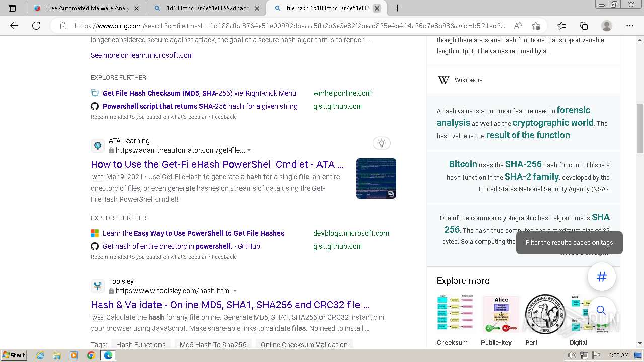This screenshot has height=362, width=644.
Task: Open Chrome from the taskbar
Action: pos(91,355)
